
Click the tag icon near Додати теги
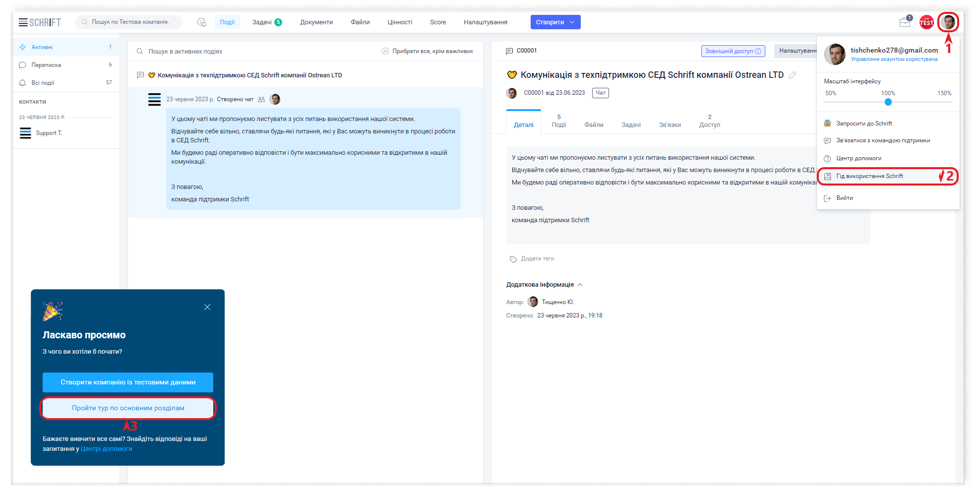[x=513, y=259]
